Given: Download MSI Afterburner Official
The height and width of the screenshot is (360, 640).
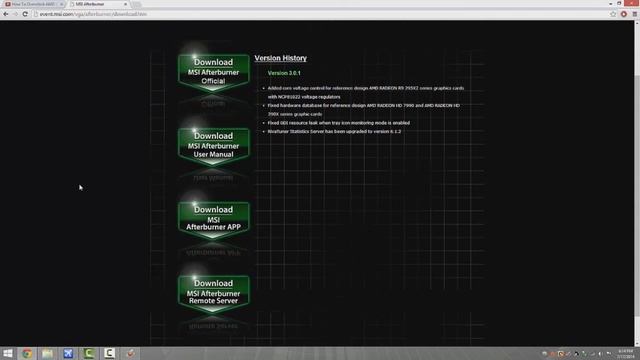Looking at the screenshot, I should click(x=213, y=72).
